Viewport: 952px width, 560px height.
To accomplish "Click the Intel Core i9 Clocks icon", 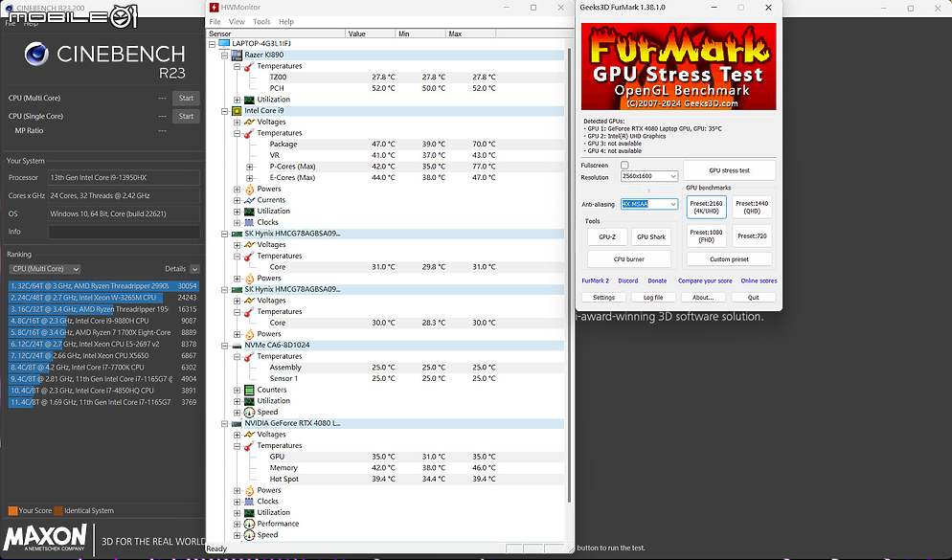I will pos(249,223).
